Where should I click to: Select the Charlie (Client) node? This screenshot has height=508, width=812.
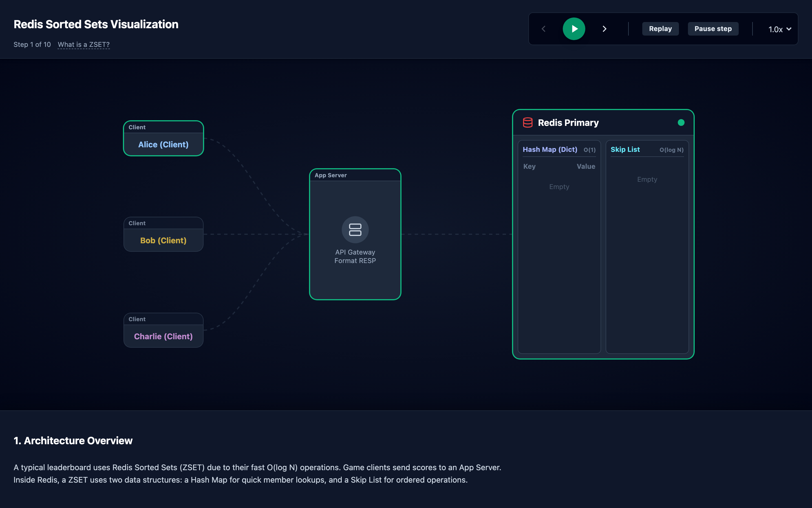click(164, 330)
